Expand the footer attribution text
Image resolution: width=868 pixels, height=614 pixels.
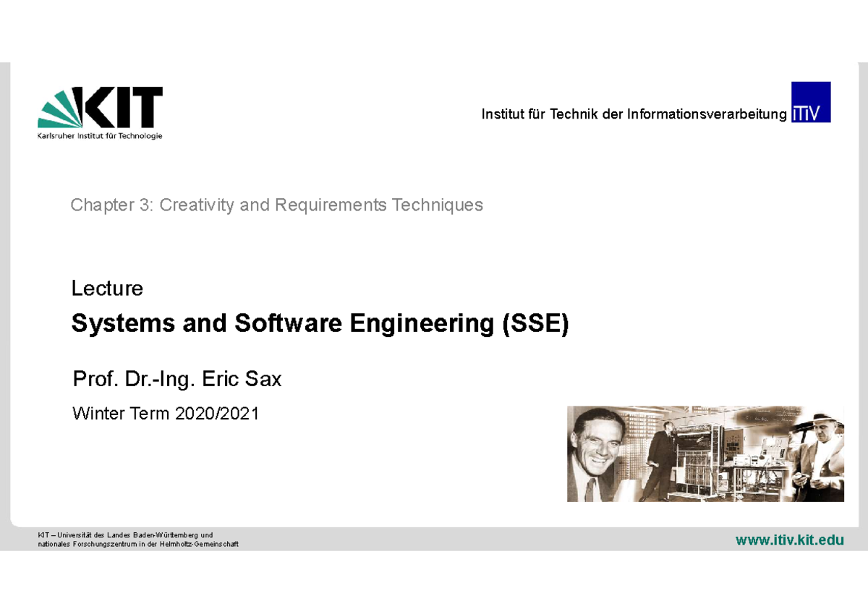click(137, 539)
